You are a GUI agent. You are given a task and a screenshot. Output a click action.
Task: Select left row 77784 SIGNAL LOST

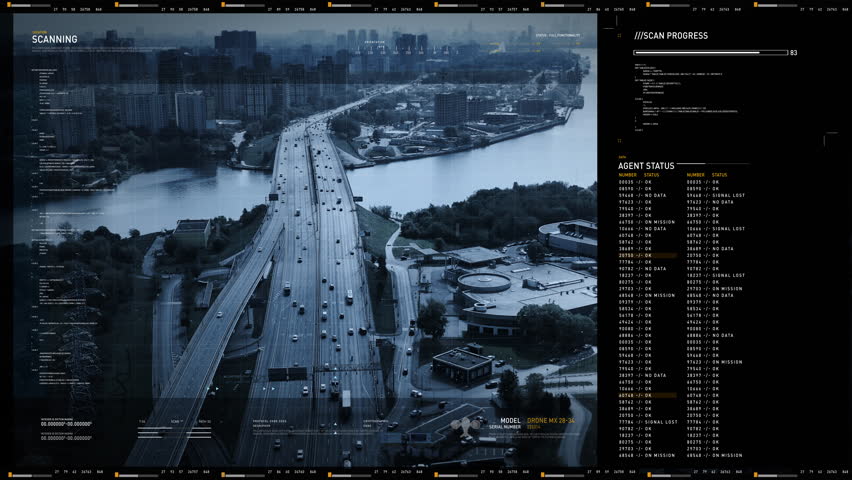[648, 422]
